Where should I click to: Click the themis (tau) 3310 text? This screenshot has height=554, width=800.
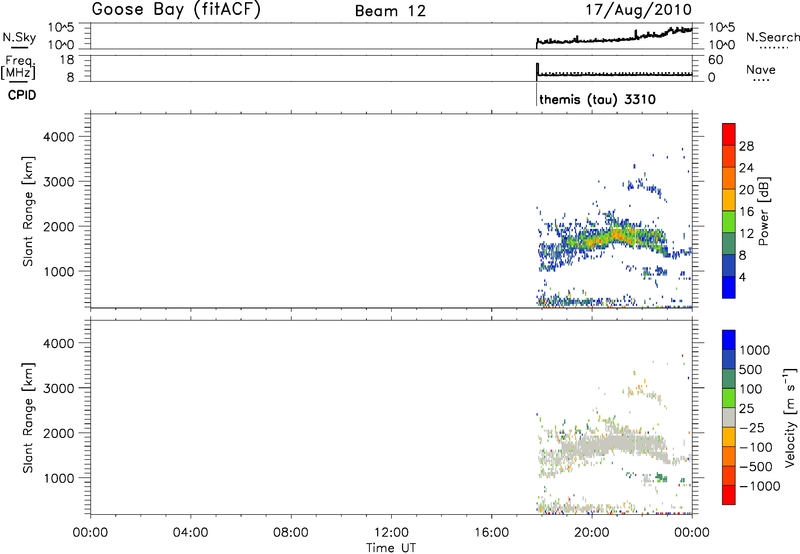[597, 99]
